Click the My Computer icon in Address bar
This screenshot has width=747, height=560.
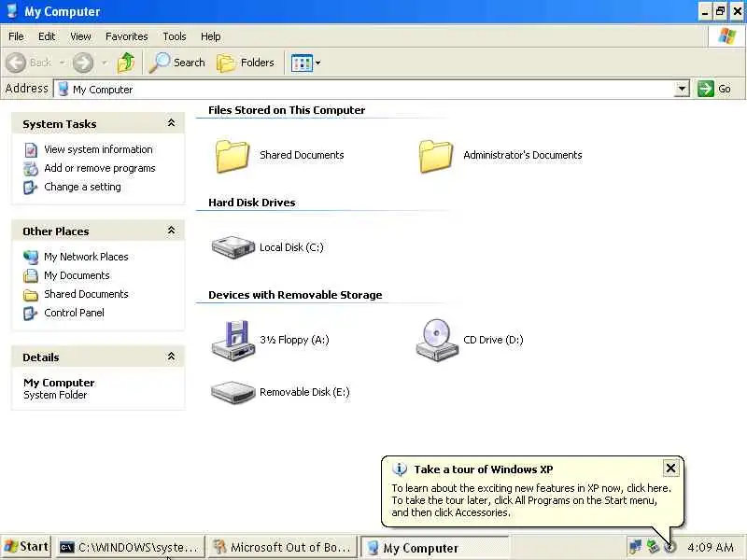tap(63, 89)
